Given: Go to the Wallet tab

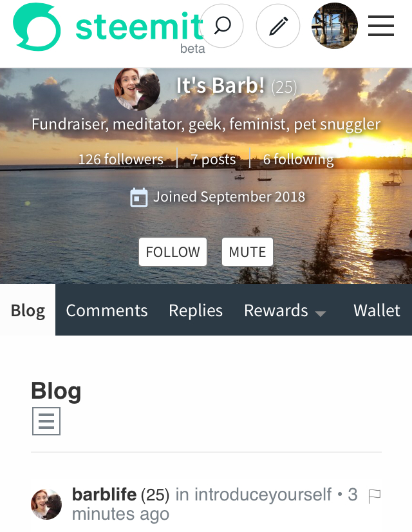Looking at the screenshot, I should coord(377,310).
